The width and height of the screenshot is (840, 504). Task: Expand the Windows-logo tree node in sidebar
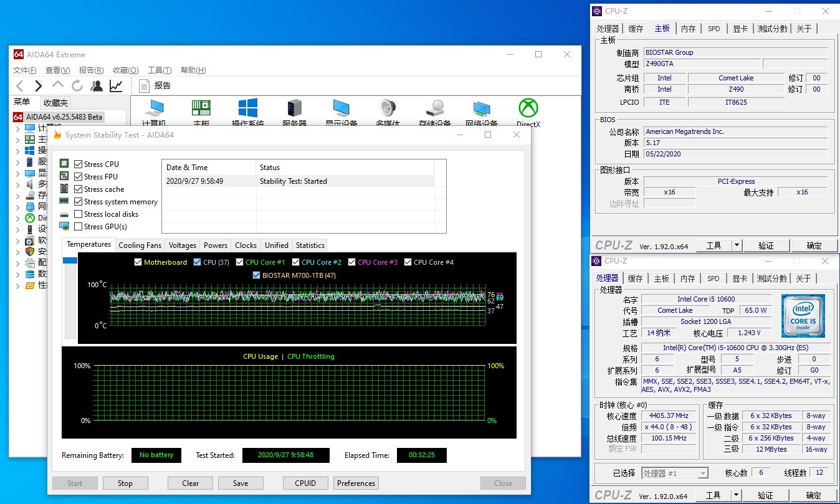[x=17, y=150]
